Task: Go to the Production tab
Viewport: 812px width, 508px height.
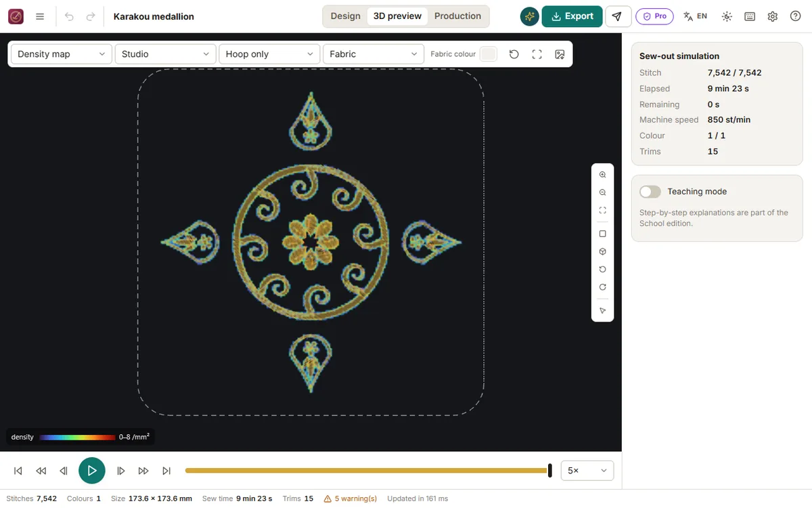Action: [x=457, y=16]
